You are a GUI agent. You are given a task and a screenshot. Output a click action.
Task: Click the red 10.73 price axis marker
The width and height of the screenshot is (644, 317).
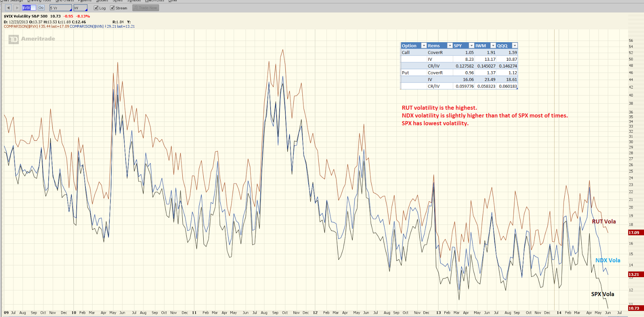click(636, 308)
